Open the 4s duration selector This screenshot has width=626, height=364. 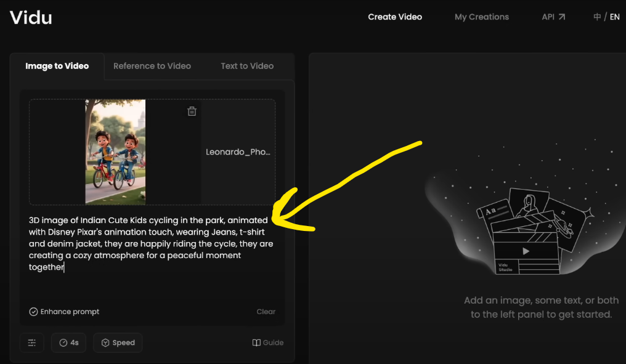coord(68,342)
